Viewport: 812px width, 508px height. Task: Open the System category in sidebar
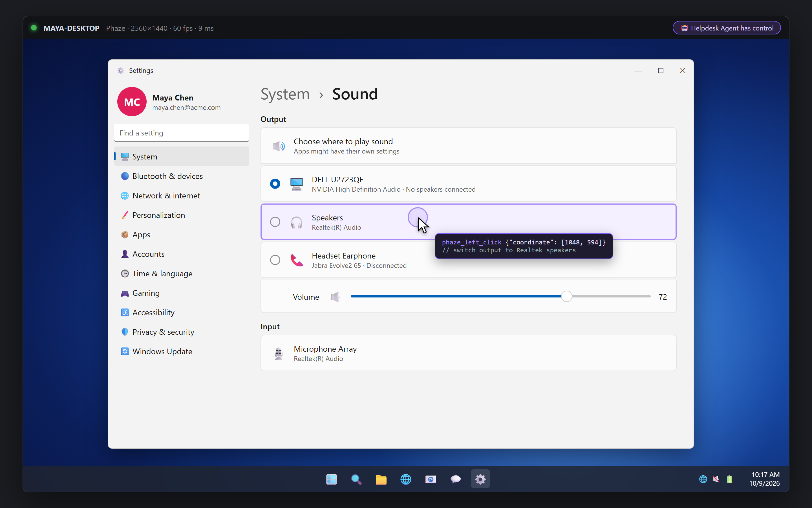(182, 156)
